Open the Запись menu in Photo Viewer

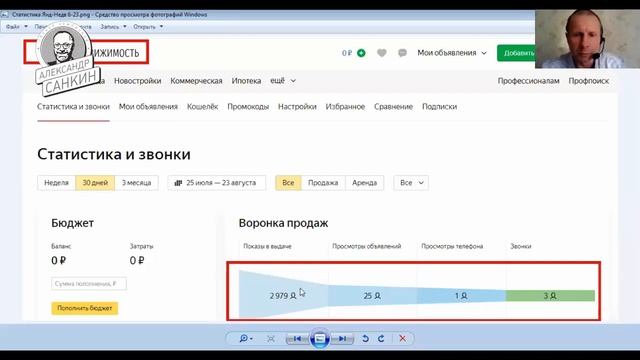(x=113, y=27)
